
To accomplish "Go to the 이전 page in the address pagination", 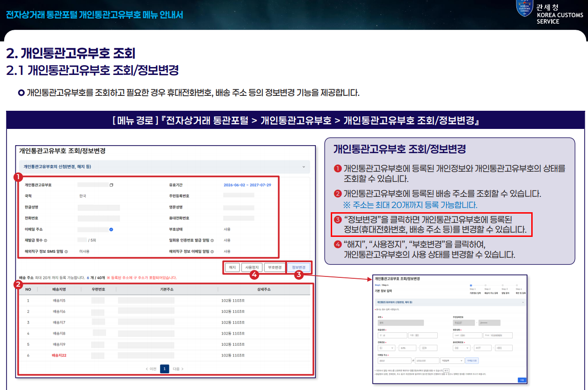I will tap(151, 369).
